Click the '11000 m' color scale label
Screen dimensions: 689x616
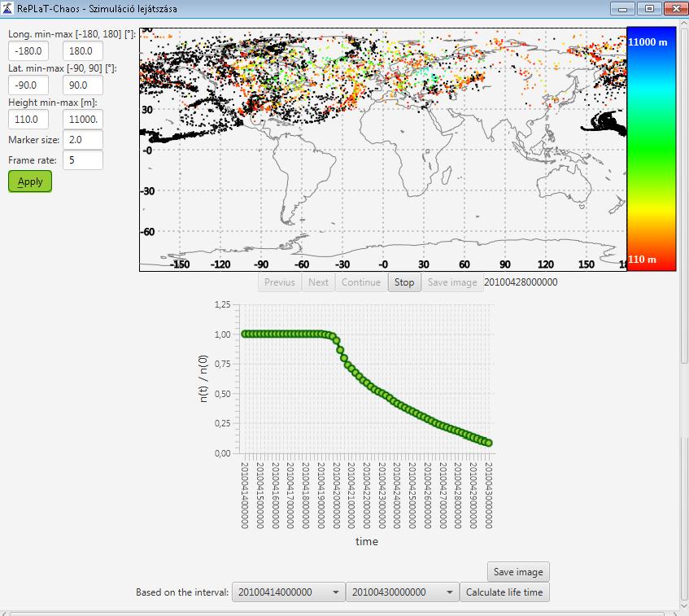tap(648, 42)
